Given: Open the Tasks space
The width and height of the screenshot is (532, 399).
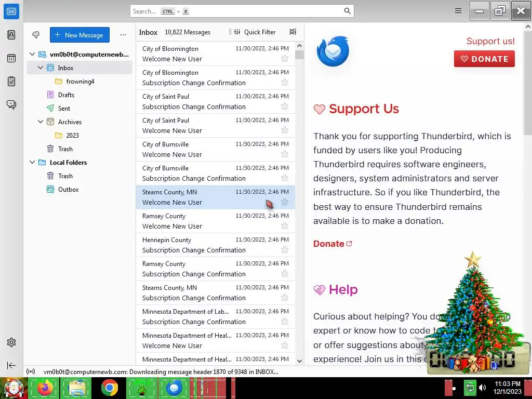Looking at the screenshot, I should (x=11, y=82).
